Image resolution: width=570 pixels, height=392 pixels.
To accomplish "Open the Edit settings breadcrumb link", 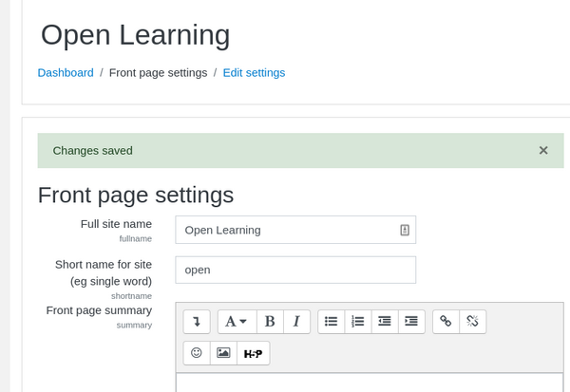I will point(254,72).
